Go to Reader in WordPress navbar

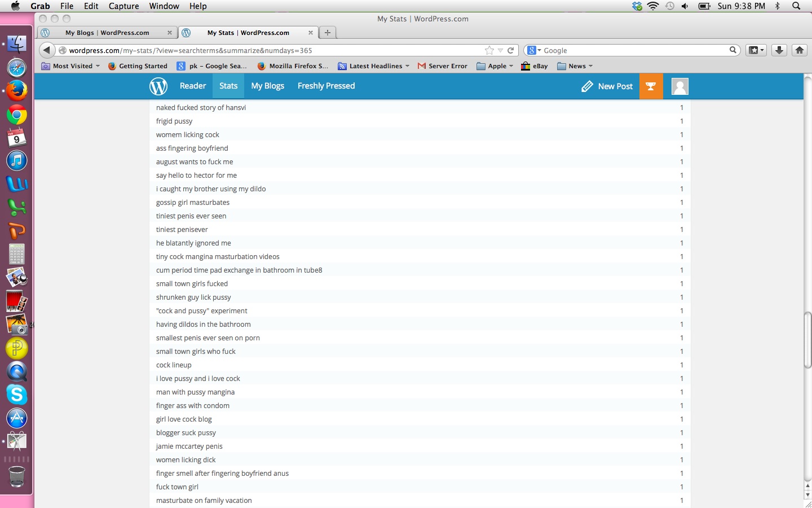(193, 86)
